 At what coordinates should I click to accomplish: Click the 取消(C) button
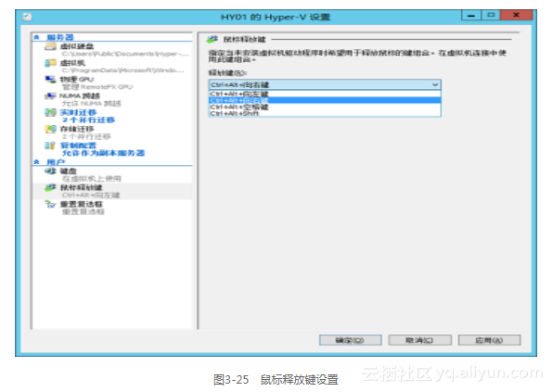click(419, 340)
